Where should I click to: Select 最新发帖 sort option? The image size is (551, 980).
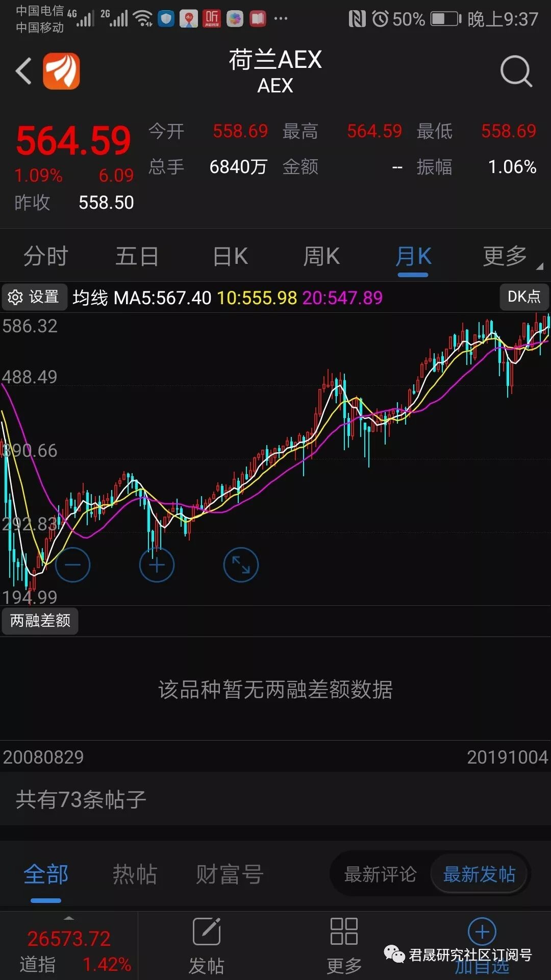(479, 874)
